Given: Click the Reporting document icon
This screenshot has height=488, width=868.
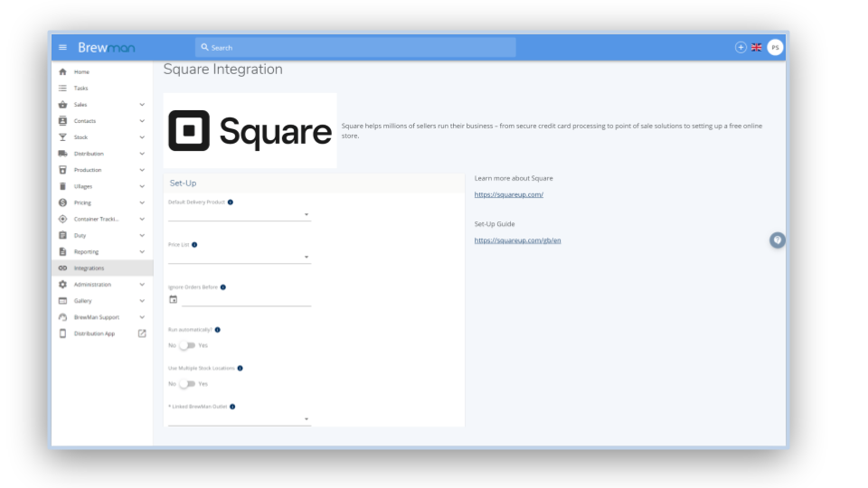Looking at the screenshot, I should [62, 252].
